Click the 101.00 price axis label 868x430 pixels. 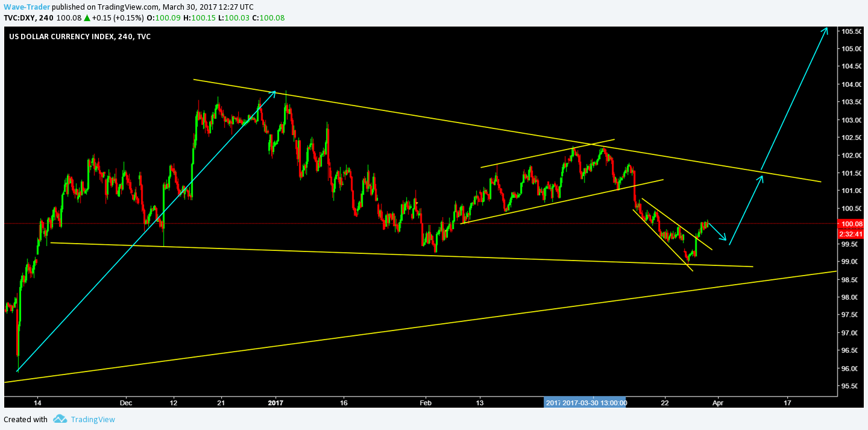[x=852, y=191]
